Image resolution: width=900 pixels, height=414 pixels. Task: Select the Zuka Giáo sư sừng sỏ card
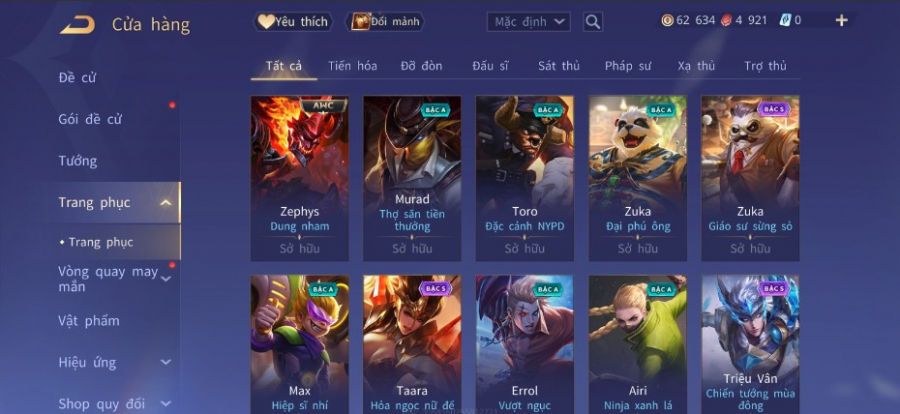click(x=750, y=179)
